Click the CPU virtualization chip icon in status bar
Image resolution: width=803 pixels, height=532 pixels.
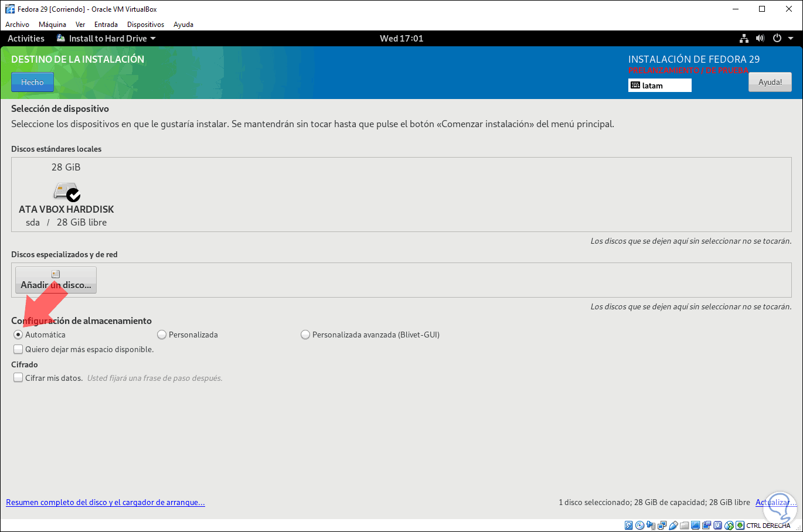(x=718, y=526)
